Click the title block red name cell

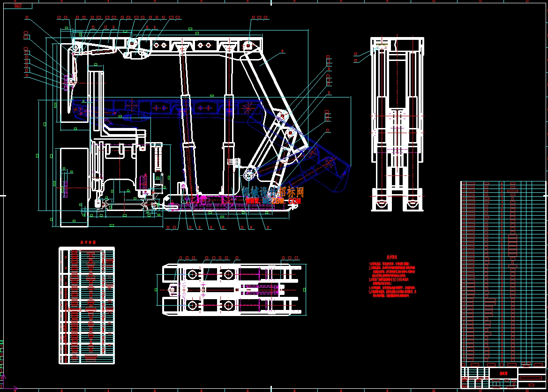pyautogui.click(x=503, y=373)
